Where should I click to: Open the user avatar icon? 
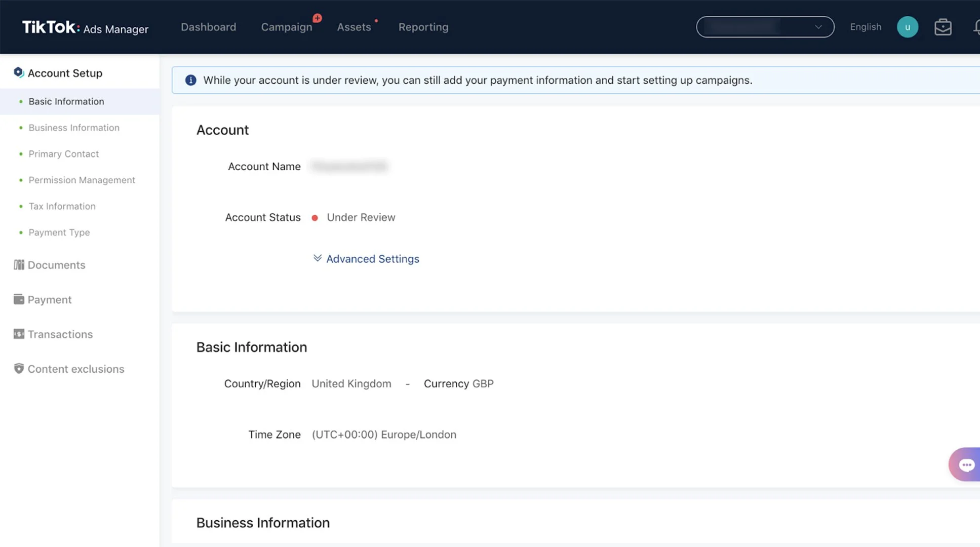tap(907, 27)
